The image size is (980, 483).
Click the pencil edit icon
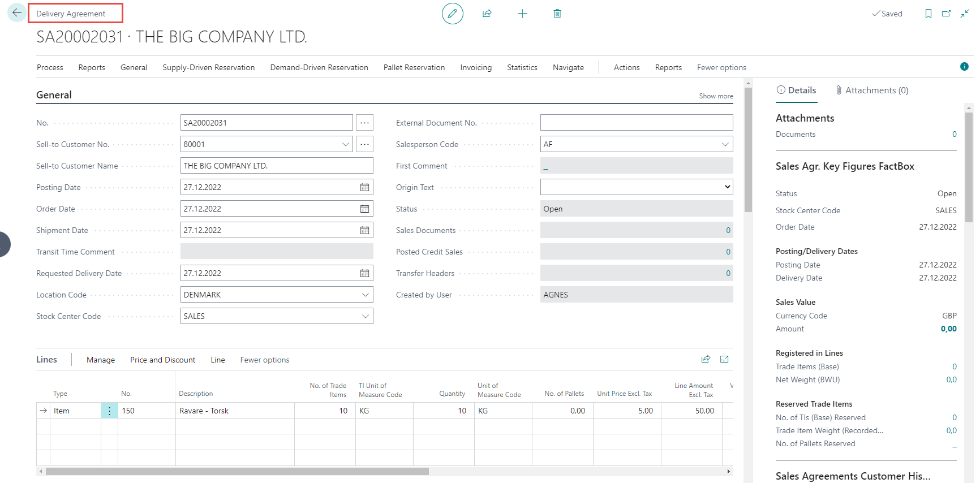click(452, 14)
